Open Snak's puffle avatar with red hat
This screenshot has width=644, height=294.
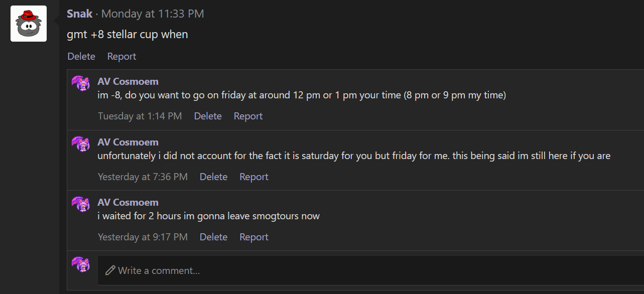tap(29, 24)
